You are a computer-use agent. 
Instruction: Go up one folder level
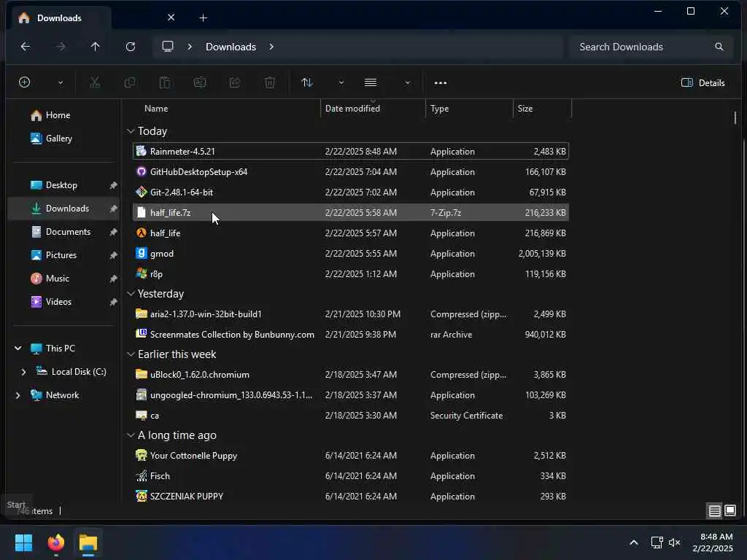pyautogui.click(x=96, y=47)
